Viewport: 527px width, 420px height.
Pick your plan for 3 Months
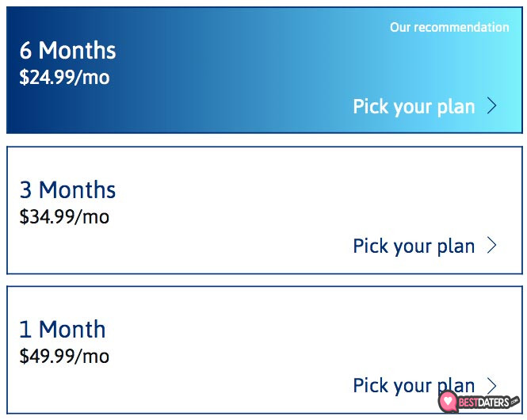(x=414, y=246)
